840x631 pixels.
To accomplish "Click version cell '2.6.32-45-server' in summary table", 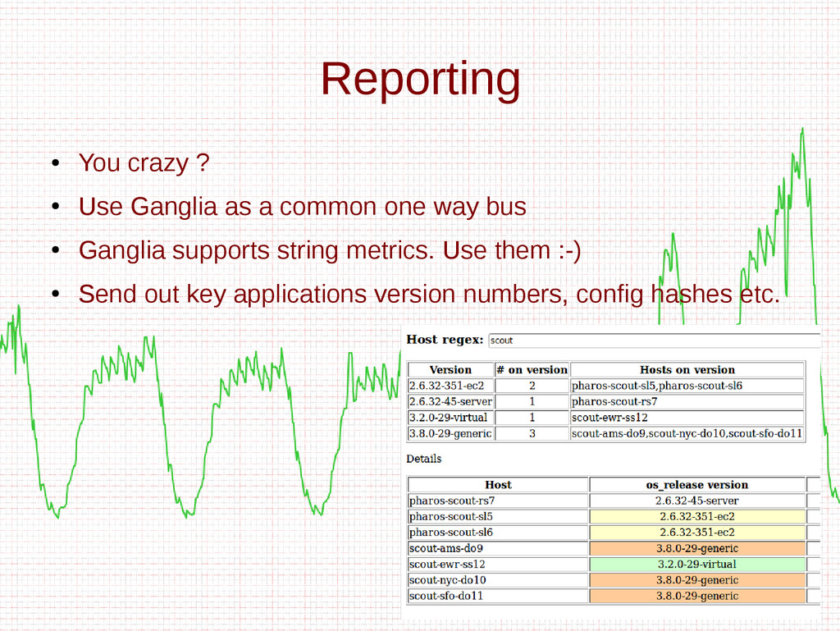I will tap(450, 402).
